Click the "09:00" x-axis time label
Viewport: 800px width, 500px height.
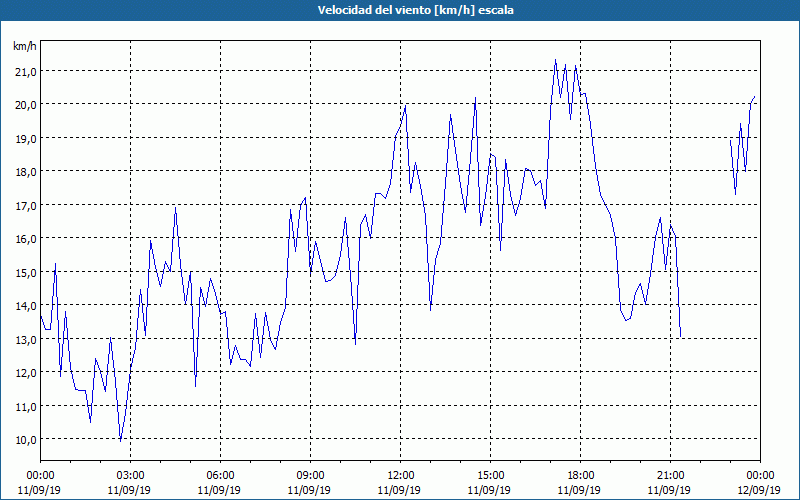click(x=310, y=476)
